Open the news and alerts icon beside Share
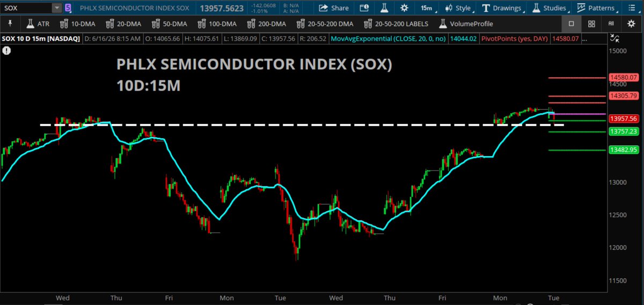The width and height of the screenshot is (644, 305). [x=364, y=8]
